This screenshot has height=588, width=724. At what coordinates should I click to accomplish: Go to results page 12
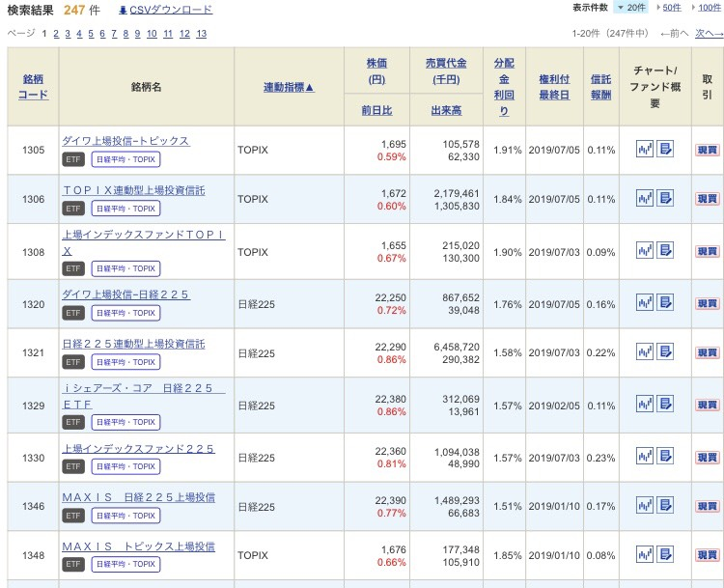point(184,34)
